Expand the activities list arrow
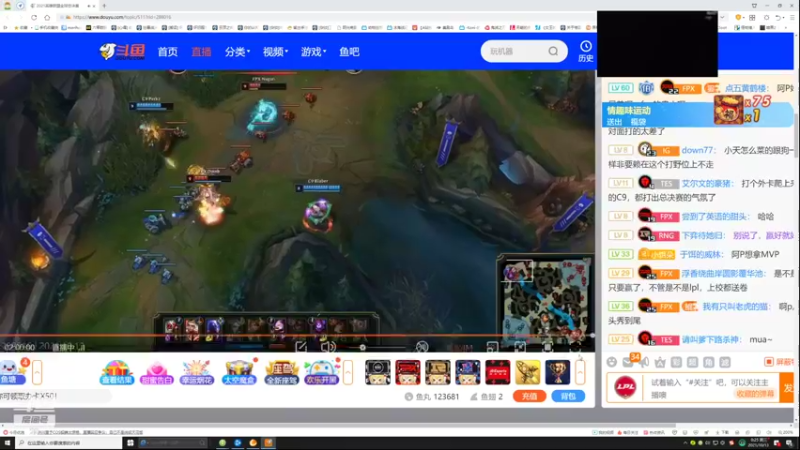The height and width of the screenshot is (450, 800). (x=348, y=372)
